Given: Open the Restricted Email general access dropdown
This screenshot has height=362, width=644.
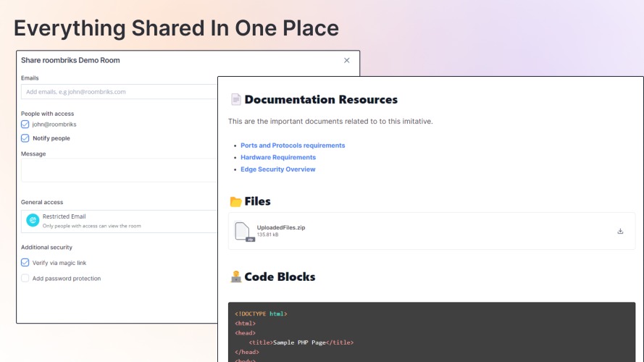Looking at the screenshot, I should pyautogui.click(x=120, y=222).
